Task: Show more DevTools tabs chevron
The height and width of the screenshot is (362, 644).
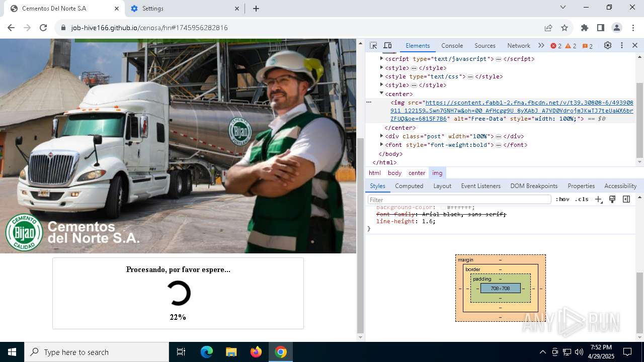Action: pos(541,46)
